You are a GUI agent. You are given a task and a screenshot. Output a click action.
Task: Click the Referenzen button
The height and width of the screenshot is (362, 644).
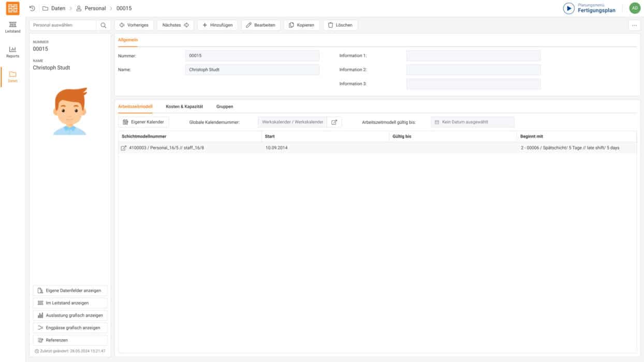tap(70, 340)
